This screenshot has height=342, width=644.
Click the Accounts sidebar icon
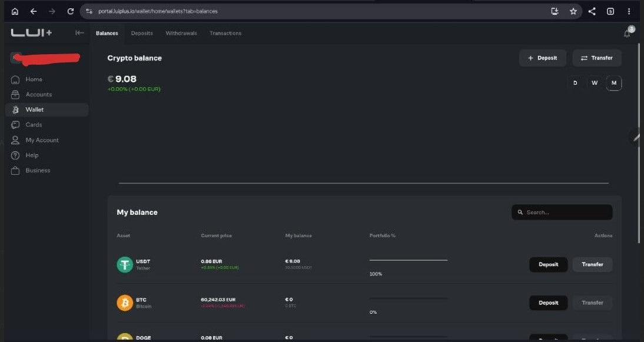coord(15,94)
